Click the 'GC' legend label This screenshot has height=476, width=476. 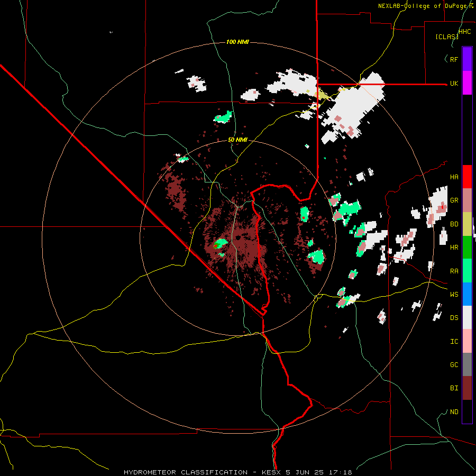[x=454, y=365]
